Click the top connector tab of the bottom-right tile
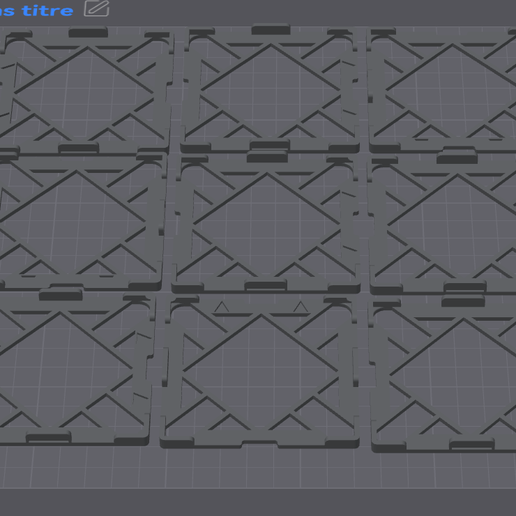 pyautogui.click(x=463, y=301)
